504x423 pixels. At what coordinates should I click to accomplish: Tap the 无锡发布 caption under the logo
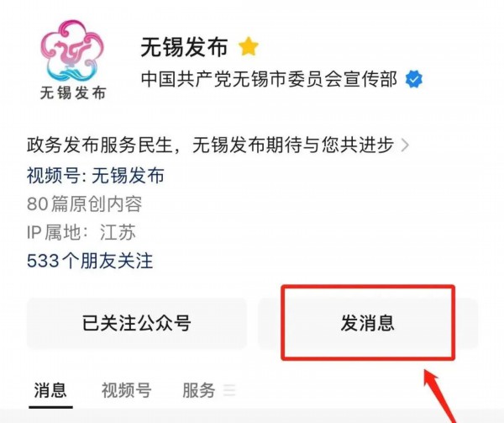tap(73, 93)
